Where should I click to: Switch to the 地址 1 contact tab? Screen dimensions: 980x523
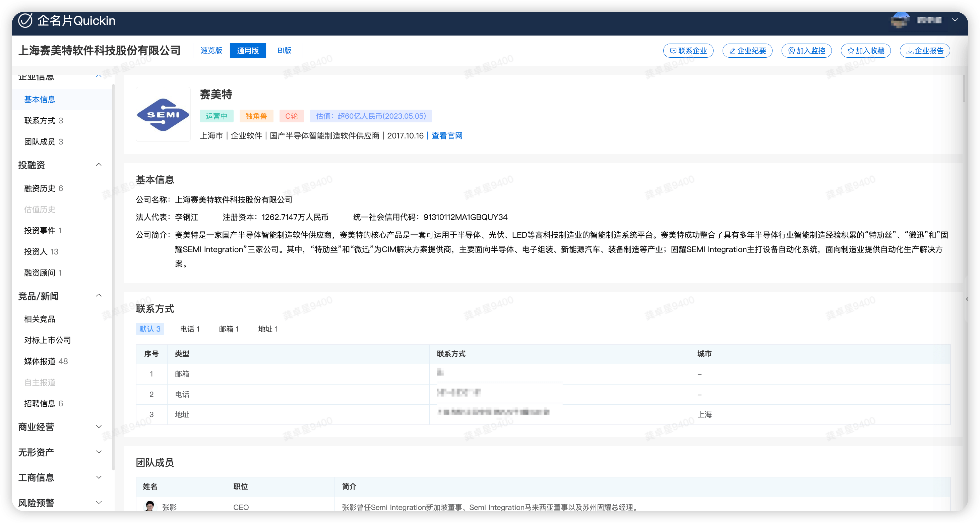pos(268,329)
